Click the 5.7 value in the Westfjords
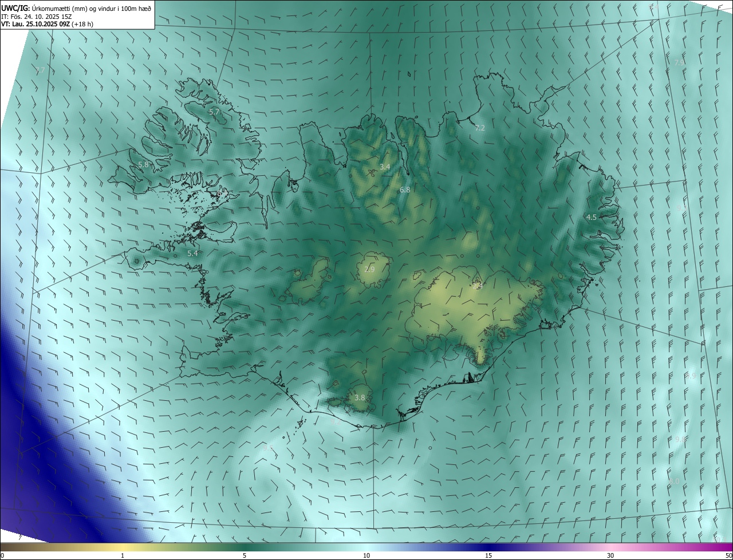Screen dimensions: 733x560 [214, 112]
